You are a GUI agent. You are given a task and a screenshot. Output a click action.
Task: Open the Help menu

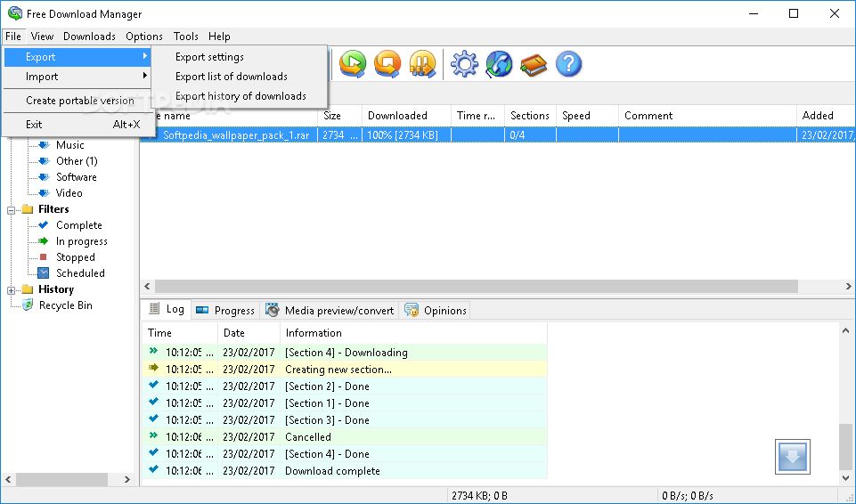point(219,36)
